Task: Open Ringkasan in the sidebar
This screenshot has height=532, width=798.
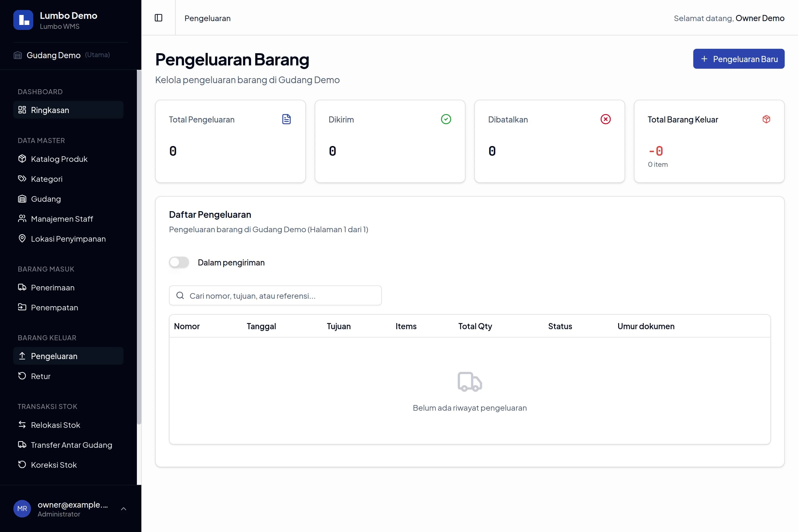Action: point(68,110)
